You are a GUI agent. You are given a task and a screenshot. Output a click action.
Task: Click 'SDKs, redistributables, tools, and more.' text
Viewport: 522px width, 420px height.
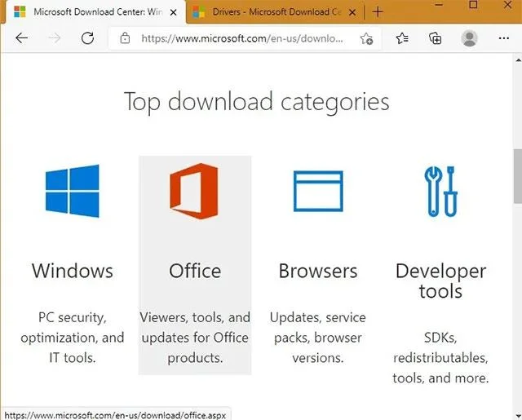point(440,358)
